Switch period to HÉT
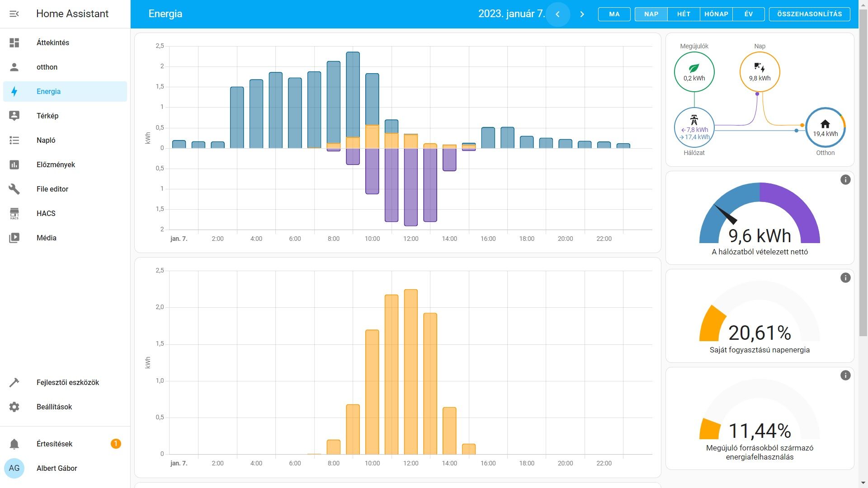 tap(684, 14)
